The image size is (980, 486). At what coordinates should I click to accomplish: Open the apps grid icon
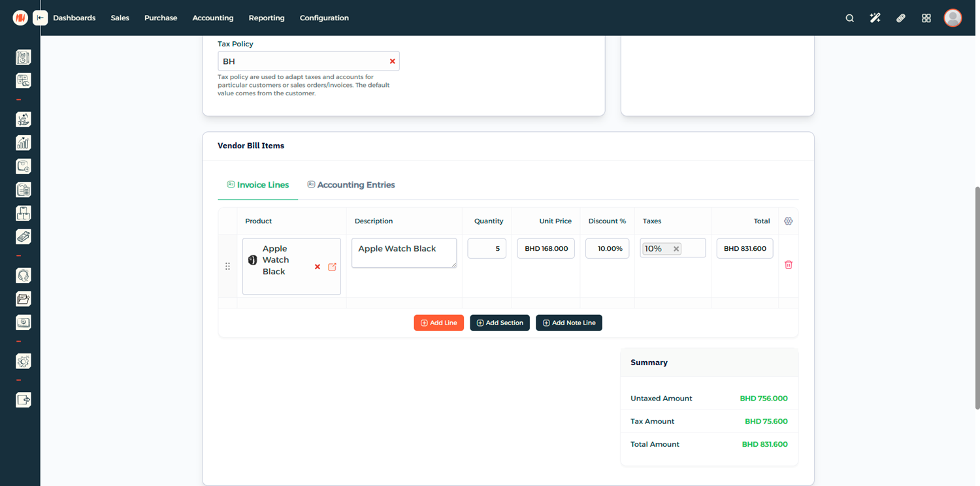(x=926, y=18)
